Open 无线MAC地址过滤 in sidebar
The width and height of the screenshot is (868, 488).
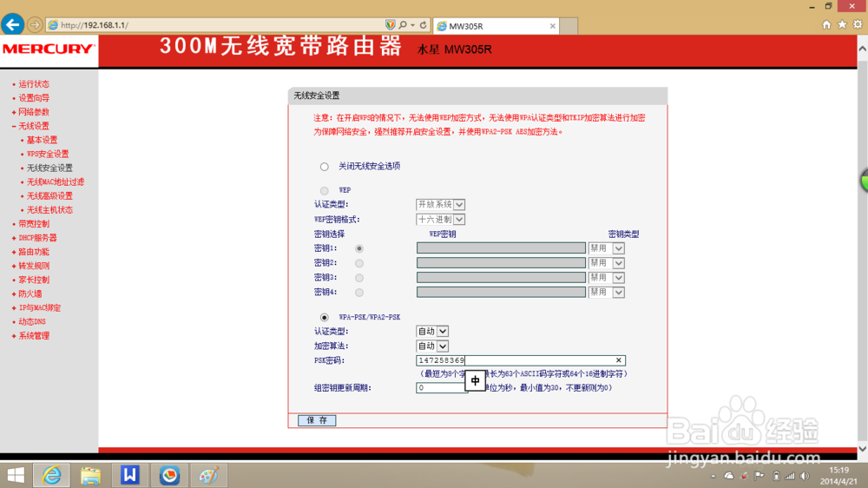(x=56, y=181)
